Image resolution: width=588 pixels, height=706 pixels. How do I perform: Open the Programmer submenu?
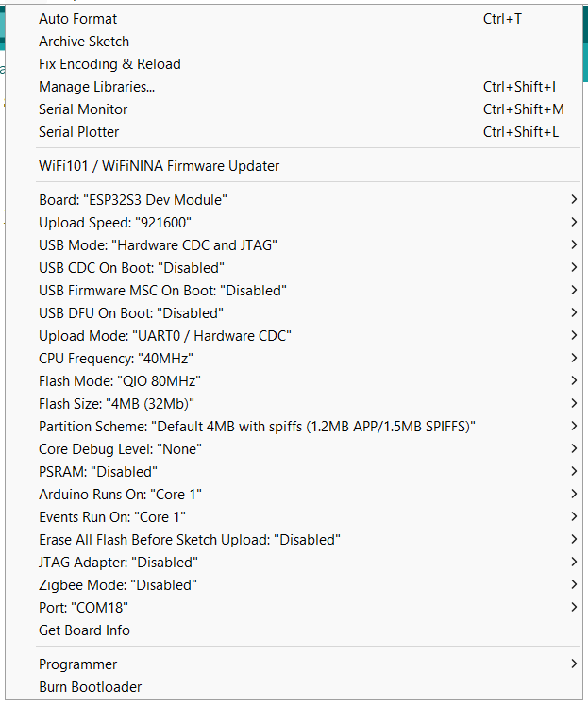point(78,664)
